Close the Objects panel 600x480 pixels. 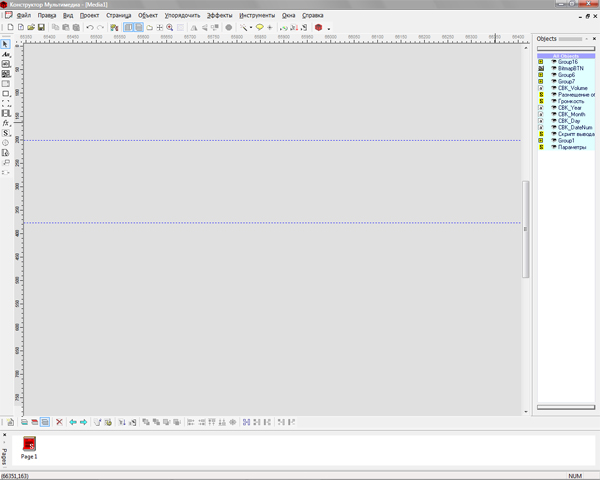point(594,39)
